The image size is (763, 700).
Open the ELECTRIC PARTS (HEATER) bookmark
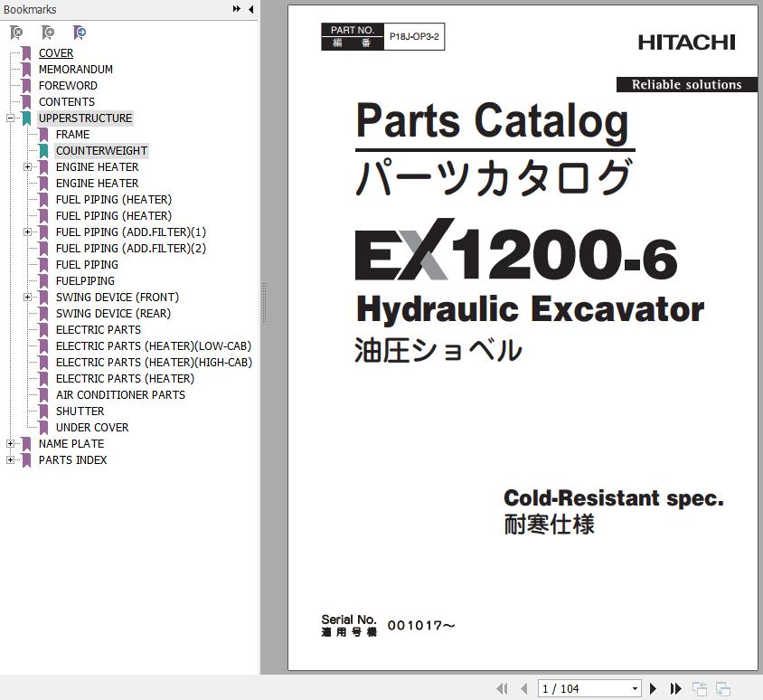(125, 379)
